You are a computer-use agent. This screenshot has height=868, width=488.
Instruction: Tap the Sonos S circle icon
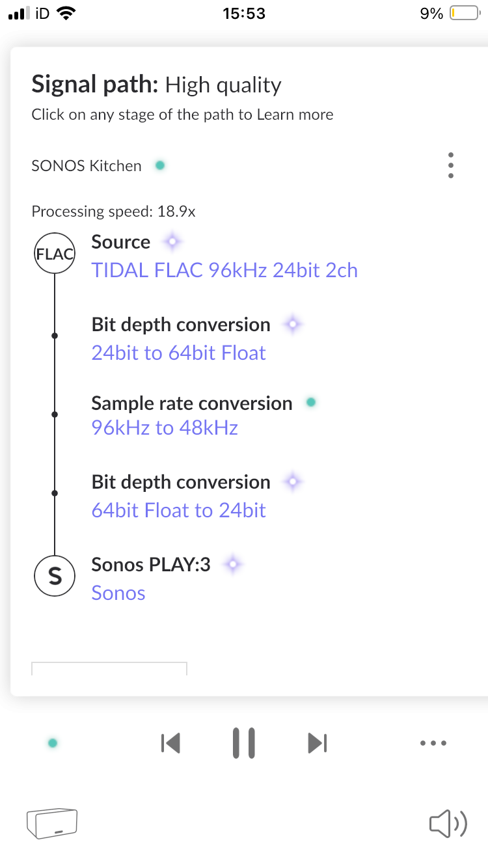[x=55, y=576]
